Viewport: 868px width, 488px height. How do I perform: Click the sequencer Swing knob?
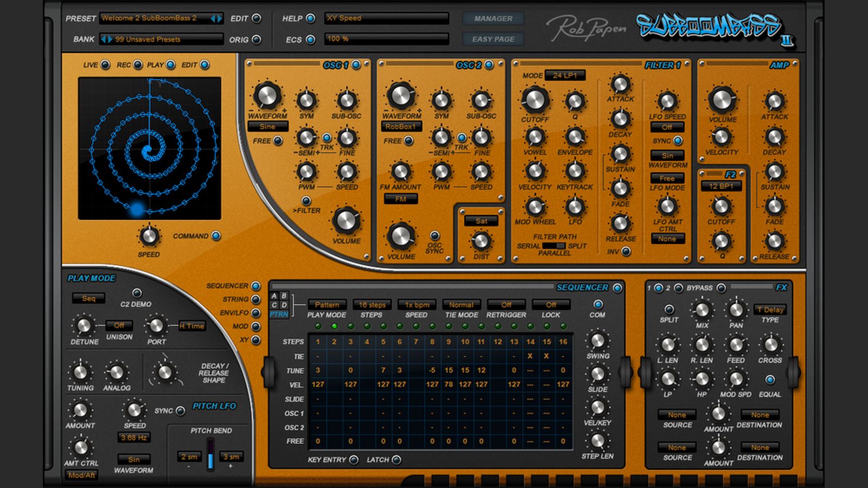pos(597,341)
